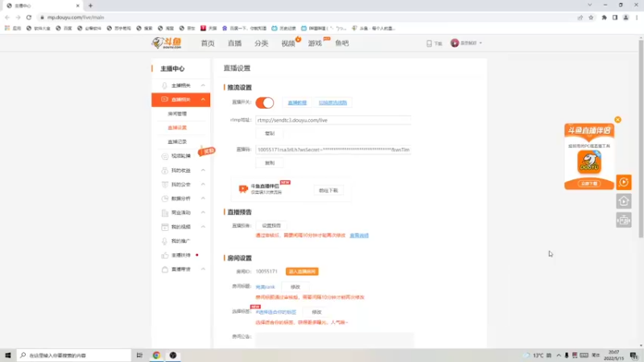This screenshot has height=362, width=644.
Task: Collapse the highlighted orange sidebar section
Action: click(x=203, y=100)
